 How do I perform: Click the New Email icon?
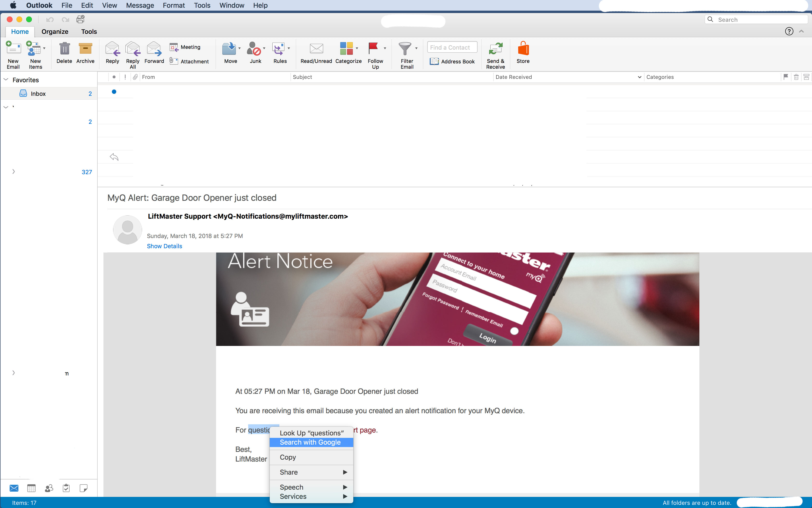tap(13, 49)
